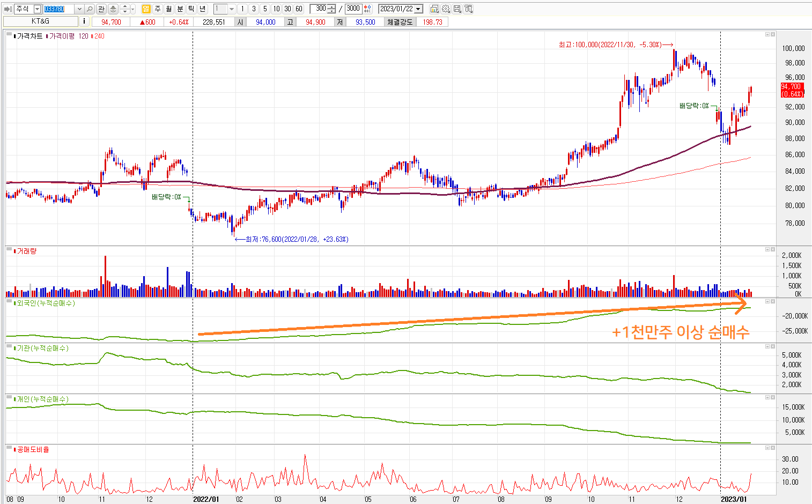Click the 거래량 panel label
The width and height of the screenshot is (812, 504).
[x=27, y=251]
